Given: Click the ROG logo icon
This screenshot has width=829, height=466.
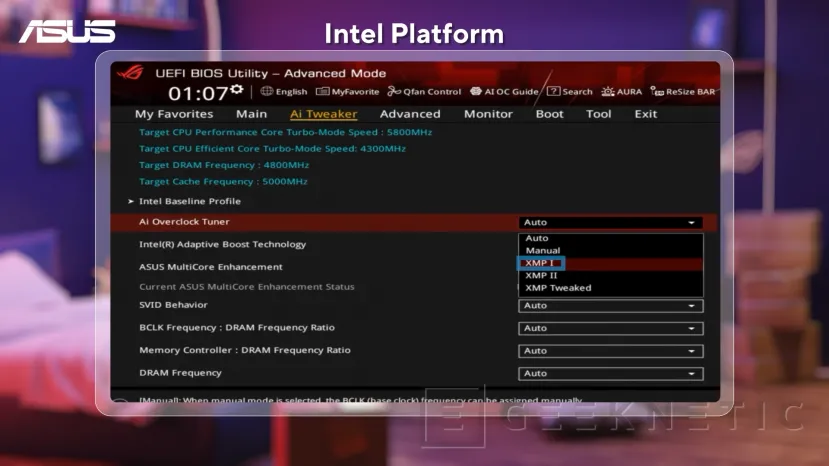Looking at the screenshot, I should tap(130, 72).
